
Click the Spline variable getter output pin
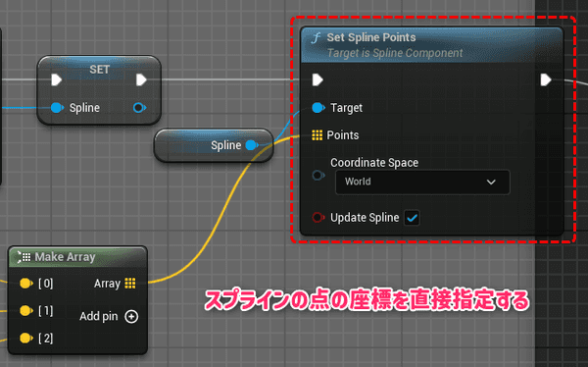252,145
